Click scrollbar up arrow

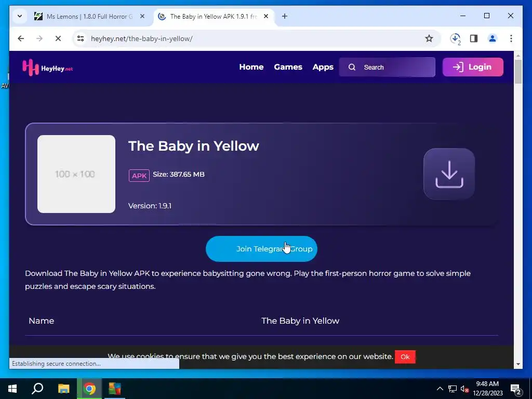[518, 55]
